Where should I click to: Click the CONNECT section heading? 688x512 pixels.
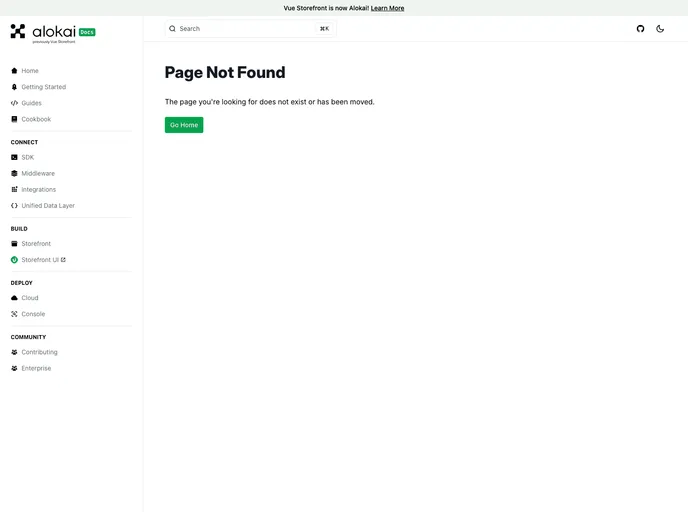pyautogui.click(x=24, y=142)
